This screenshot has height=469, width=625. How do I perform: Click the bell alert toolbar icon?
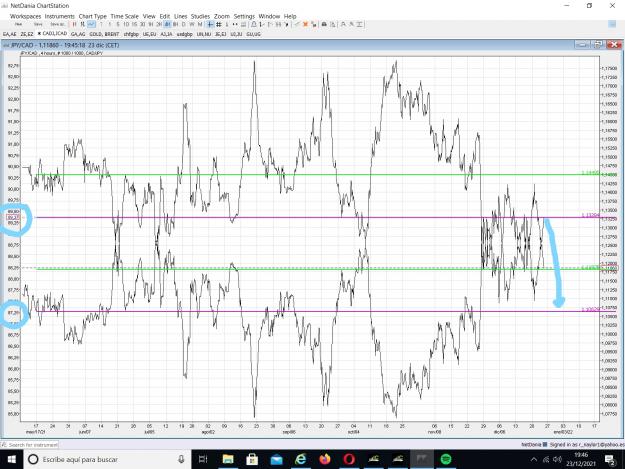point(254,24)
